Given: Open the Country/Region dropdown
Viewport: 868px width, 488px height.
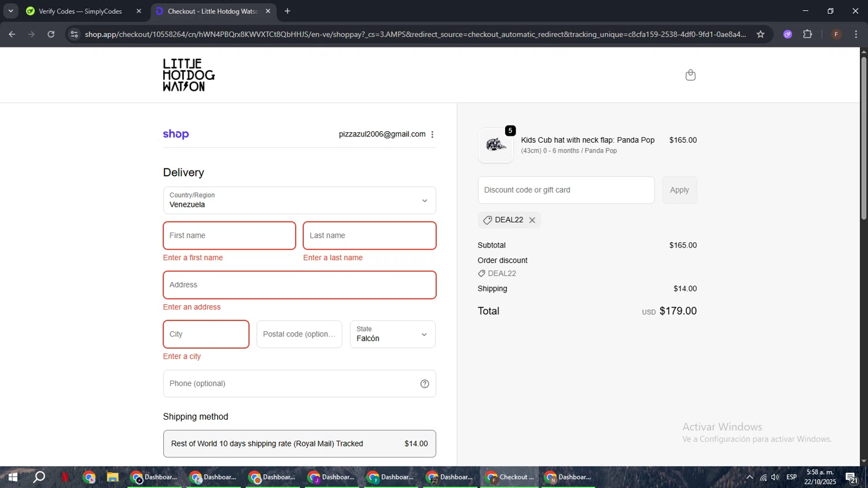Looking at the screenshot, I should [299, 201].
